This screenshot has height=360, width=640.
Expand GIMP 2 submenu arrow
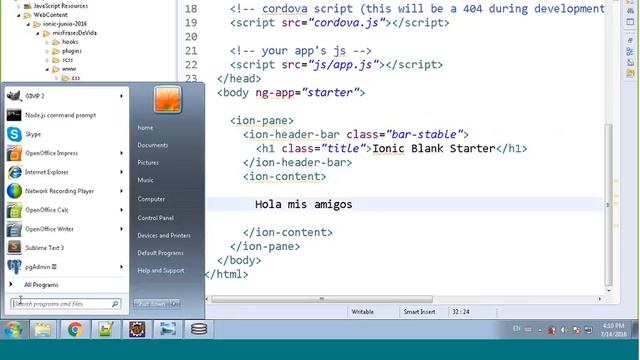click(x=121, y=96)
